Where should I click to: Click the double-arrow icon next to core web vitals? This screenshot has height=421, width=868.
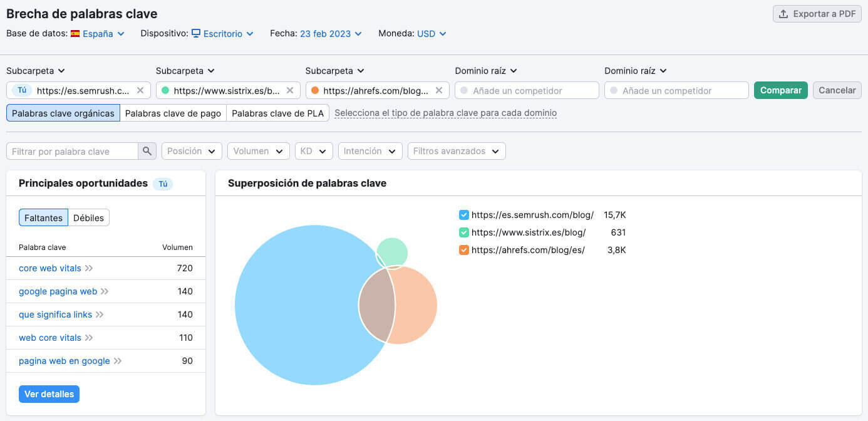coord(89,268)
